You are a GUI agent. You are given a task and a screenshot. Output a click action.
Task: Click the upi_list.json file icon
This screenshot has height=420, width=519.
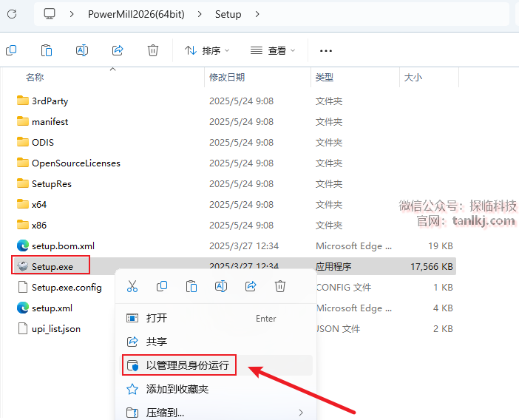click(x=22, y=328)
